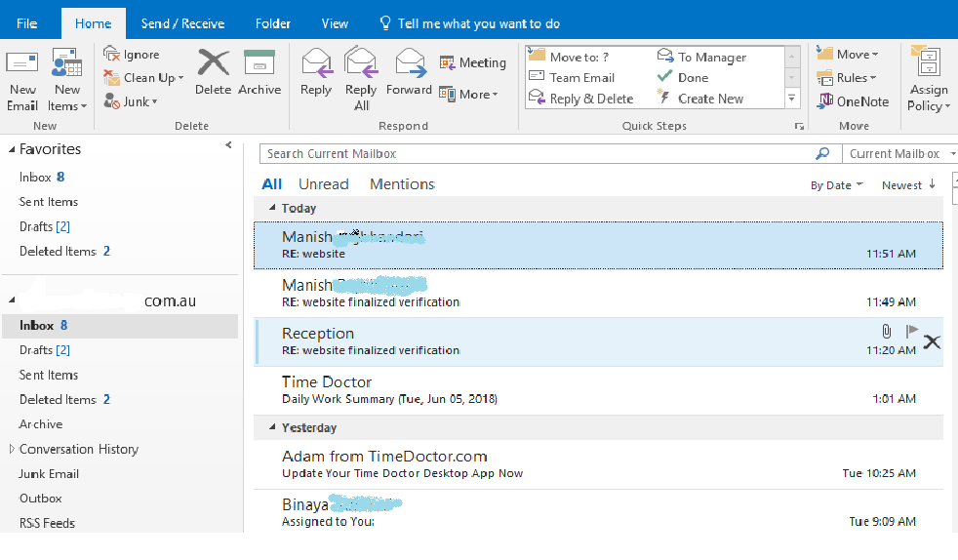Open the Junk dropdown
This screenshot has height=560, width=958.
[131, 102]
